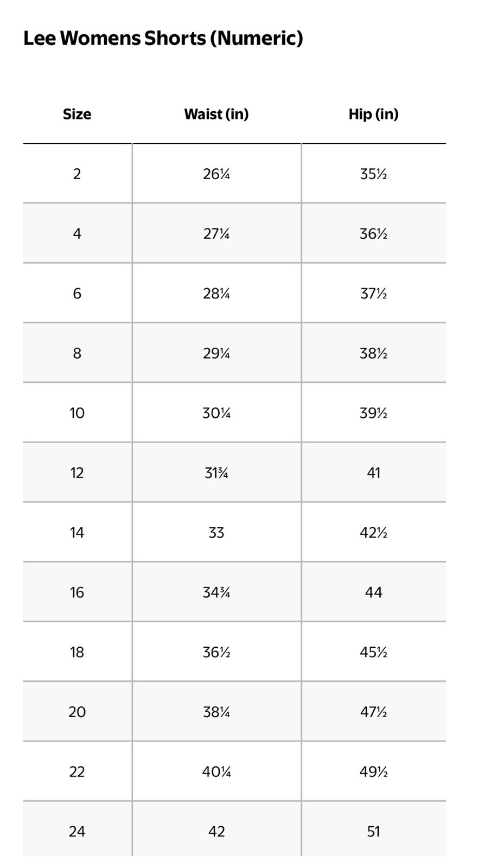Image resolution: width=478 pixels, height=868 pixels.
Task: Click hip value 51
Action: coord(374,831)
